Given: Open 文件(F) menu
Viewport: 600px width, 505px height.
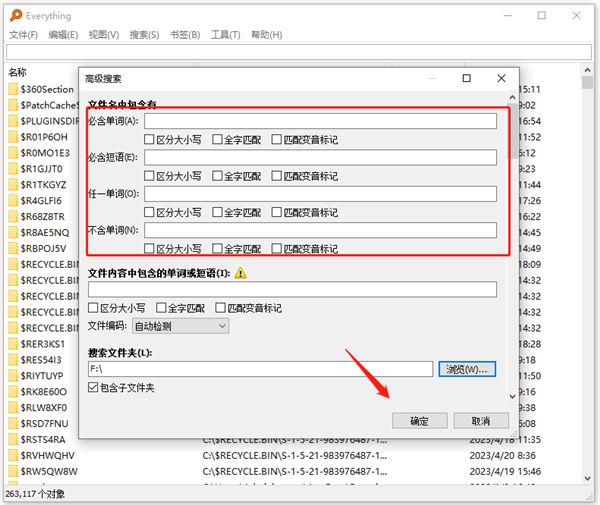Looking at the screenshot, I should [x=24, y=35].
